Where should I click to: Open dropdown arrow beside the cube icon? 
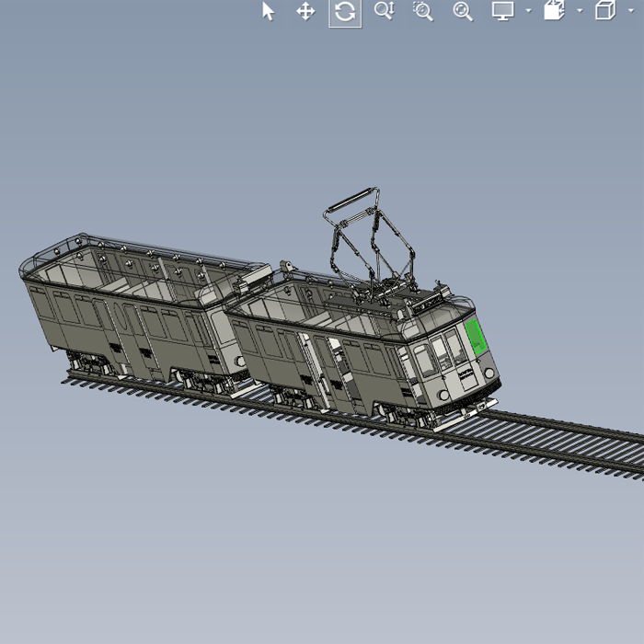pos(631,11)
